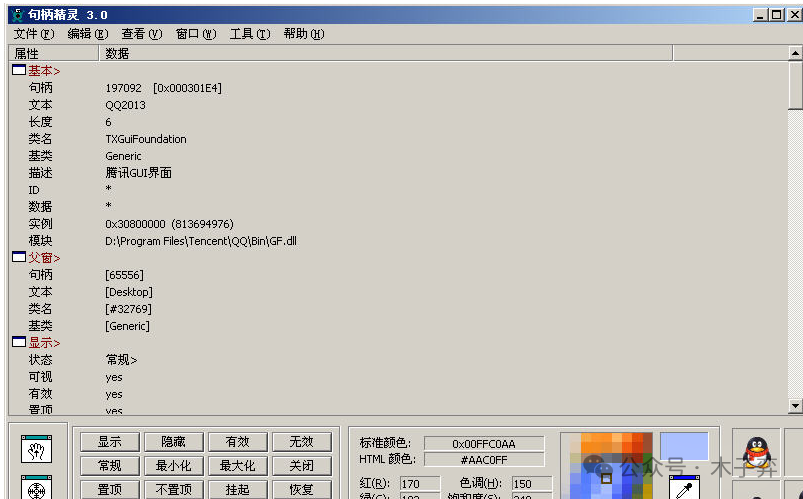Click the 数据 column header
The width and height of the screenshot is (803, 499).
(x=386, y=53)
